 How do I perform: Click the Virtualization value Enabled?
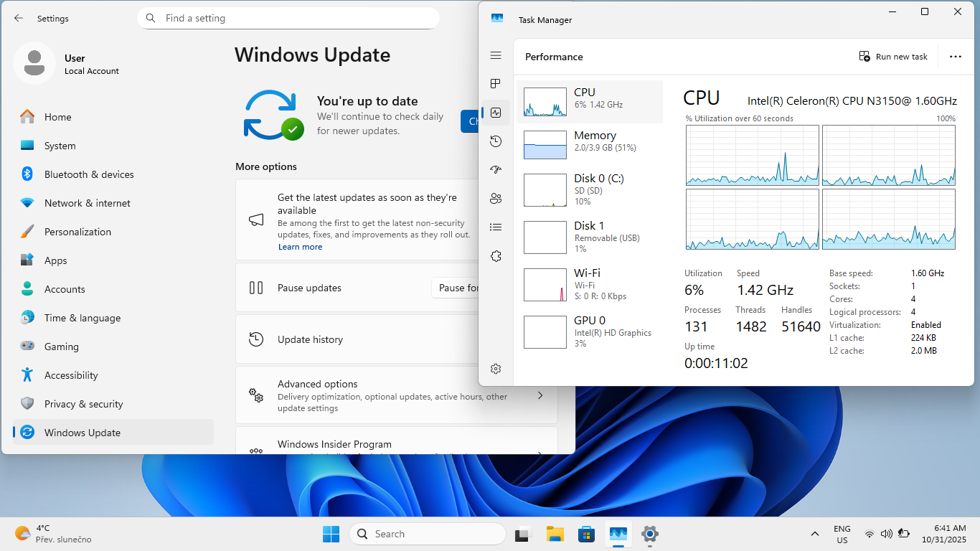pos(926,325)
